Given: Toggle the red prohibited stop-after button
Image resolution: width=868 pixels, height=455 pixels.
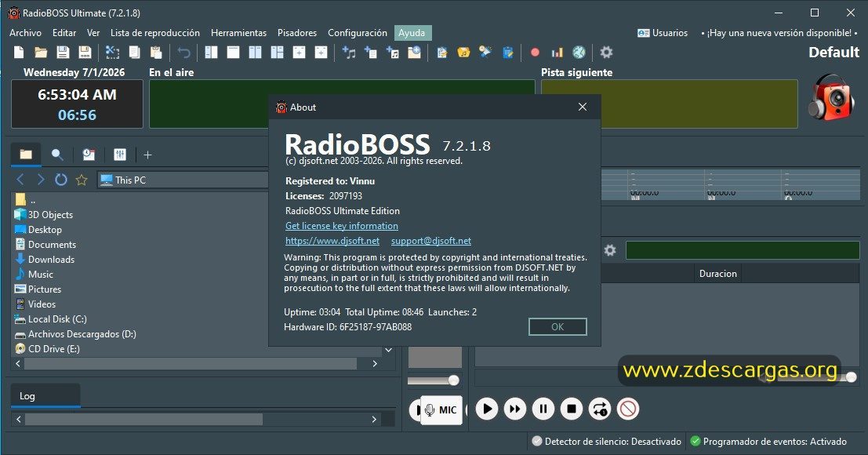Looking at the screenshot, I should pyautogui.click(x=628, y=409).
